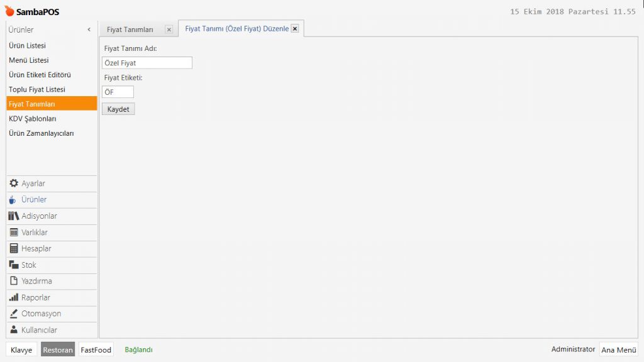
Task: Click the Ana Menü button
Action: [x=619, y=350]
